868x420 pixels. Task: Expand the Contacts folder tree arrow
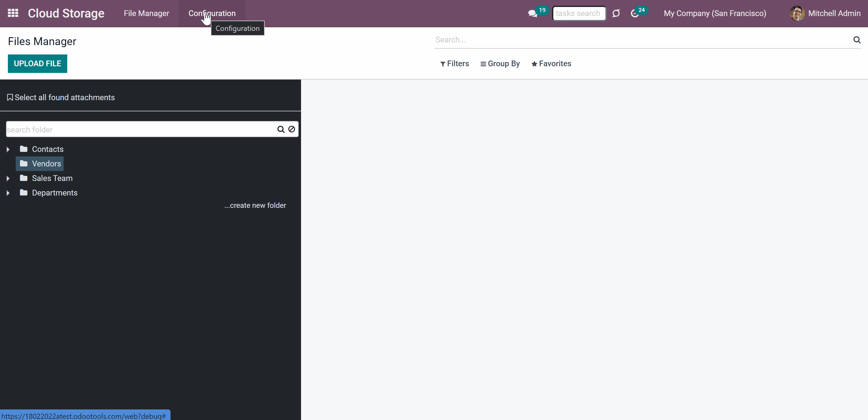(8, 149)
